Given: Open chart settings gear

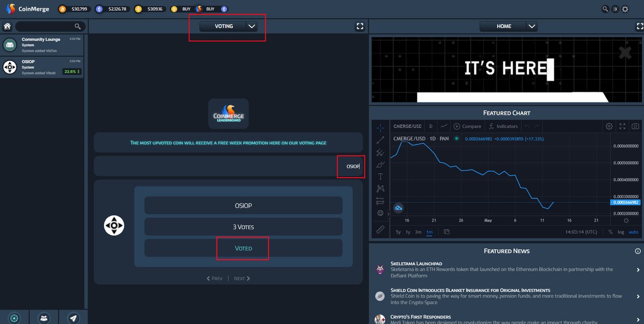Looking at the screenshot, I should [x=609, y=126].
